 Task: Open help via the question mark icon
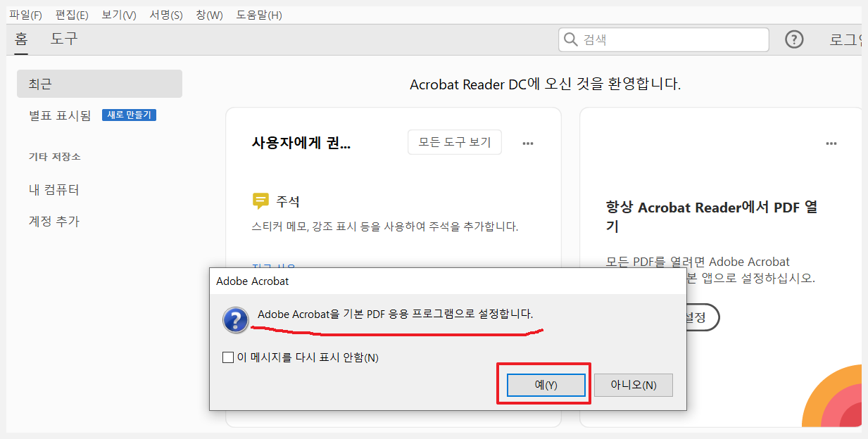point(794,40)
